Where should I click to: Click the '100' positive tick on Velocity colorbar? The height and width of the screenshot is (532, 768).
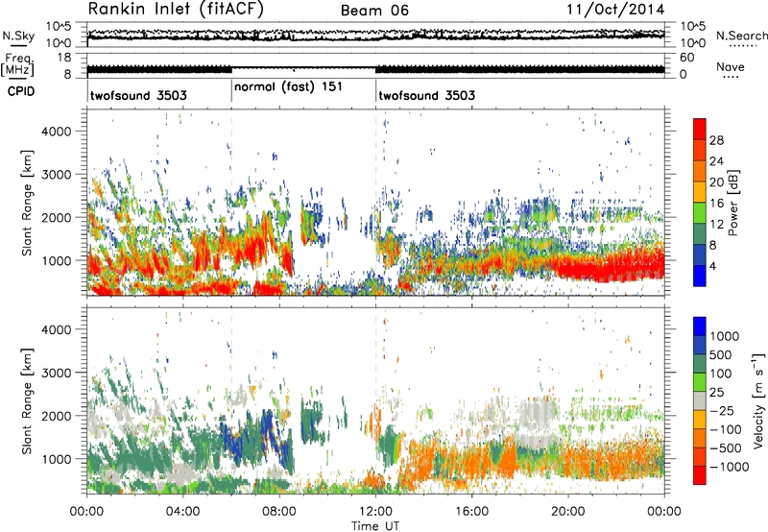[721, 374]
